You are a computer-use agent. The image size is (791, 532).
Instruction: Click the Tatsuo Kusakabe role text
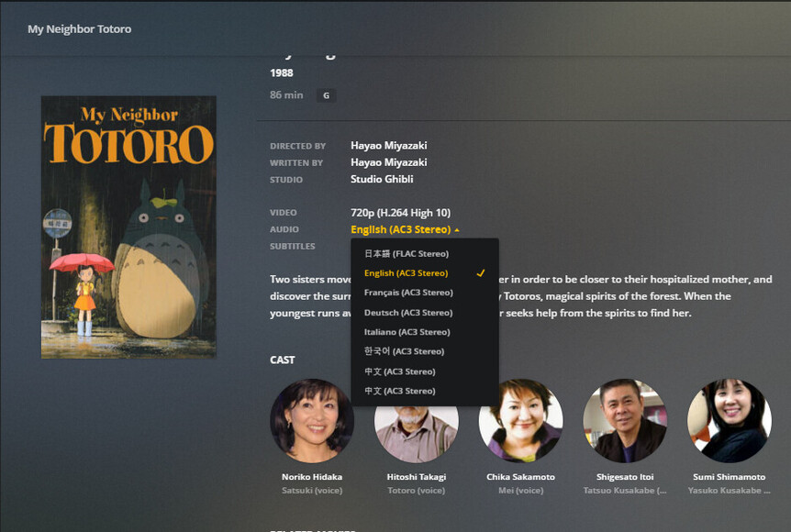click(625, 490)
